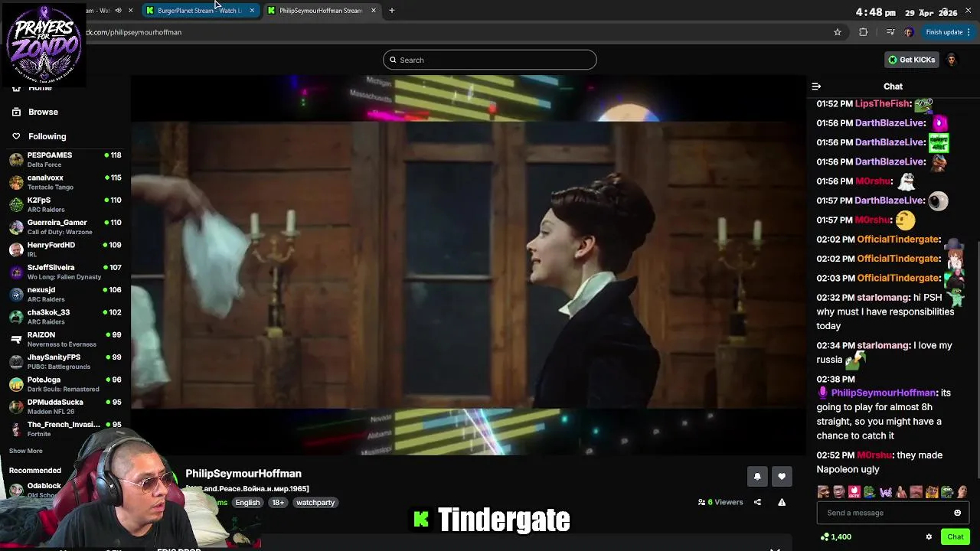The image size is (980, 551).
Task: Click the 18+ tag
Action: (278, 503)
